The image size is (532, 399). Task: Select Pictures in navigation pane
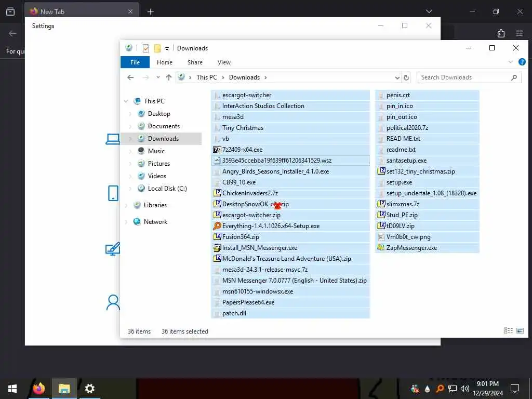[x=159, y=164]
